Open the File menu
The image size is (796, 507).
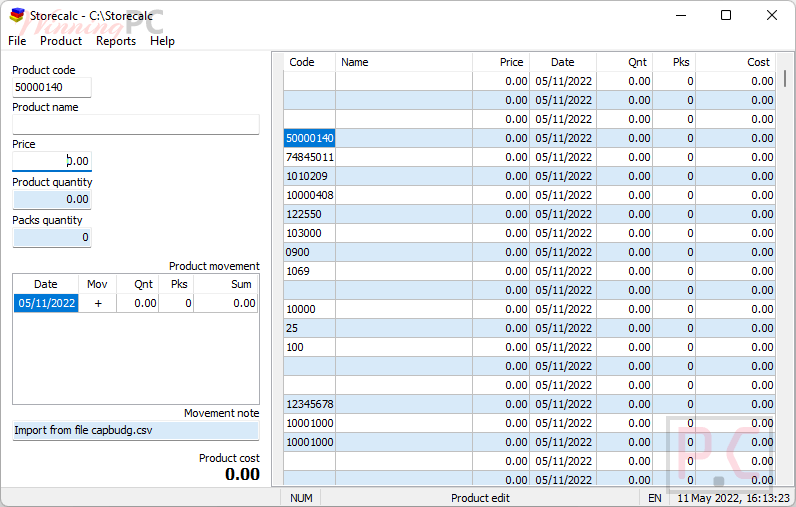17,41
